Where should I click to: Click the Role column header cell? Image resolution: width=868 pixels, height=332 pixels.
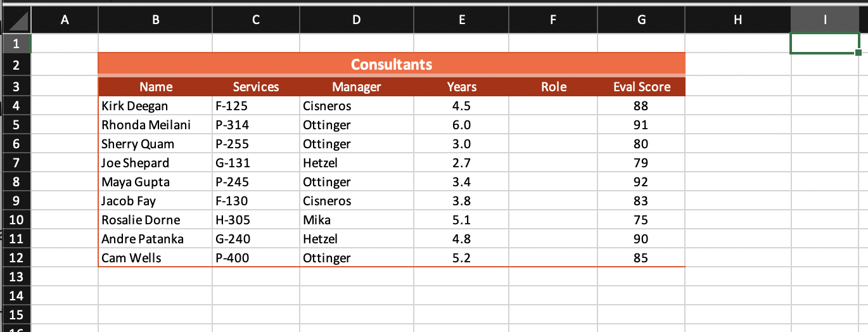pos(553,87)
